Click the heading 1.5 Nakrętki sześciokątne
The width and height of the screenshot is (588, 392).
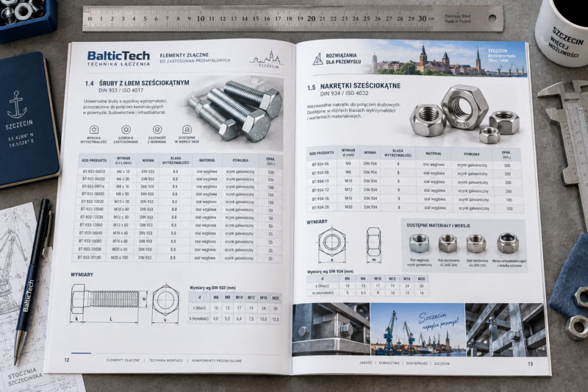pyautogui.click(x=354, y=86)
